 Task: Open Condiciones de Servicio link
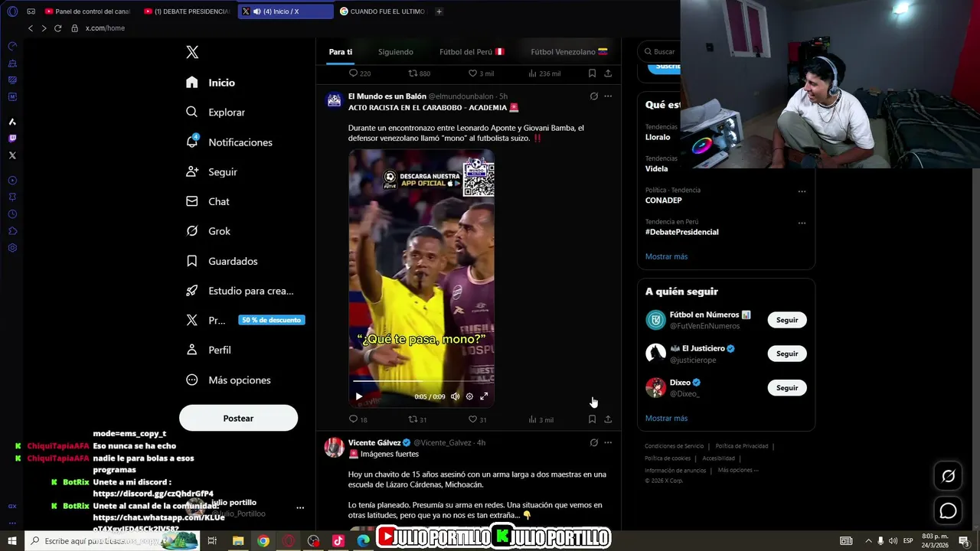(674, 446)
